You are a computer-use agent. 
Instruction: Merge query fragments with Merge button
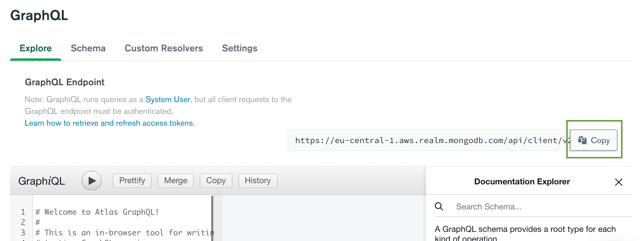176,181
